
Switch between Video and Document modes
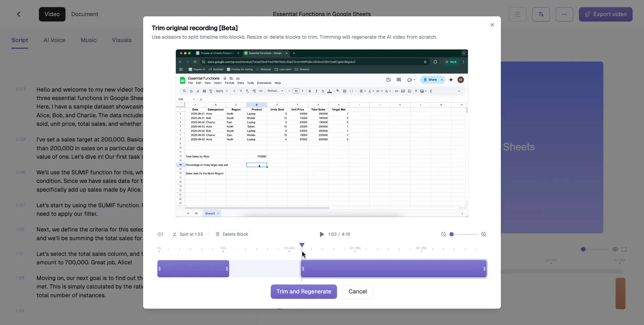pyautogui.click(x=52, y=14)
